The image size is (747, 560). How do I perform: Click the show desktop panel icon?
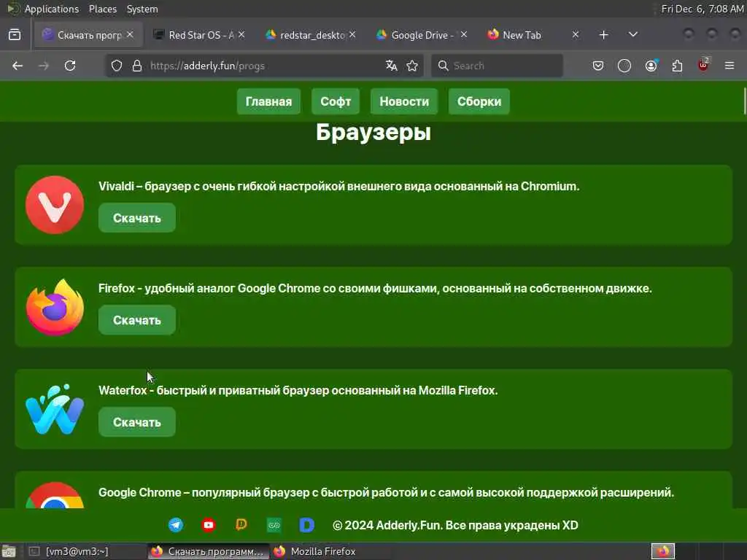tap(8, 552)
